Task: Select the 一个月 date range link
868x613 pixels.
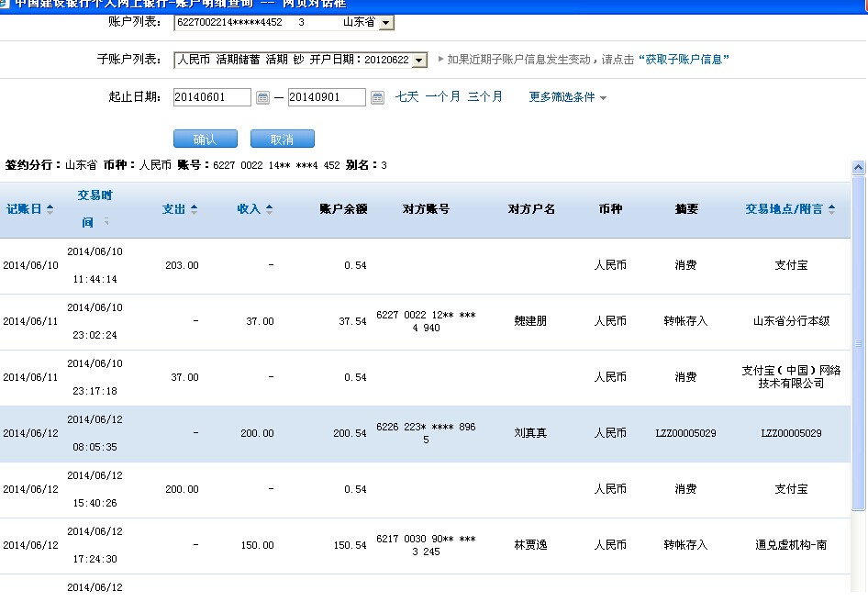Action: pos(443,97)
